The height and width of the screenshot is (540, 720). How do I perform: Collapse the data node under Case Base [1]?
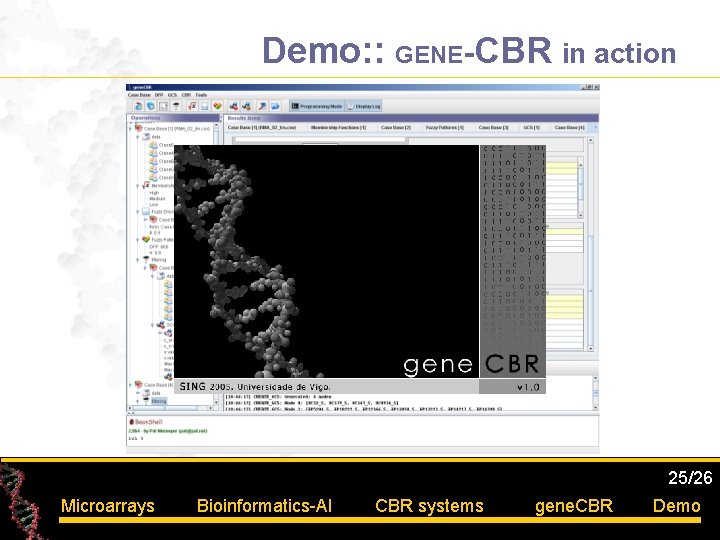[138, 137]
